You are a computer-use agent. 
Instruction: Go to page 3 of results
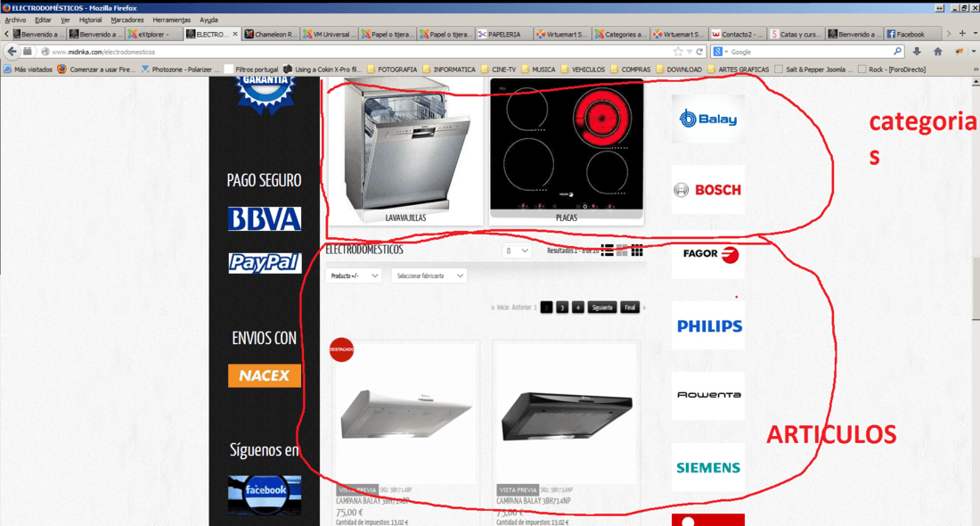(x=562, y=307)
